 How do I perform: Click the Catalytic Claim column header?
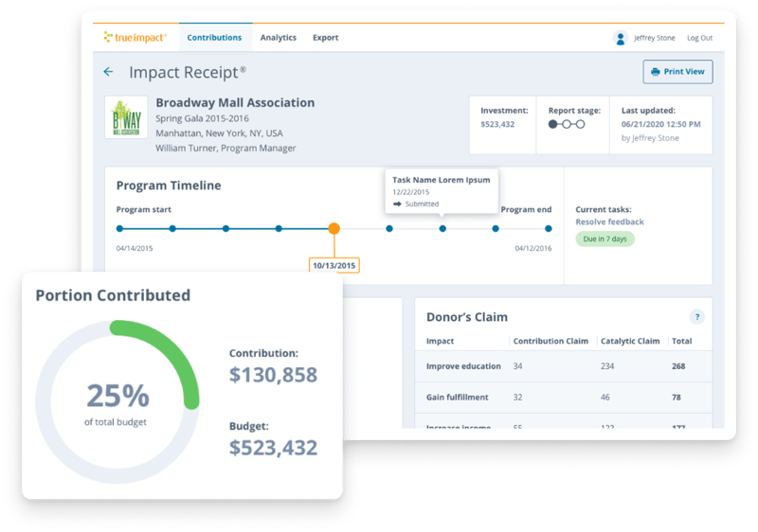(x=630, y=341)
